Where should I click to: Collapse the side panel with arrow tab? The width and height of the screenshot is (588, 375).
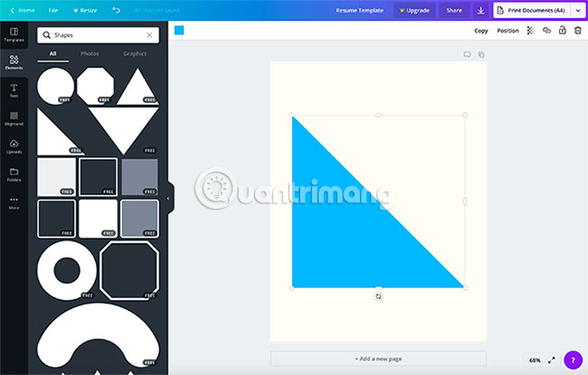tap(168, 198)
